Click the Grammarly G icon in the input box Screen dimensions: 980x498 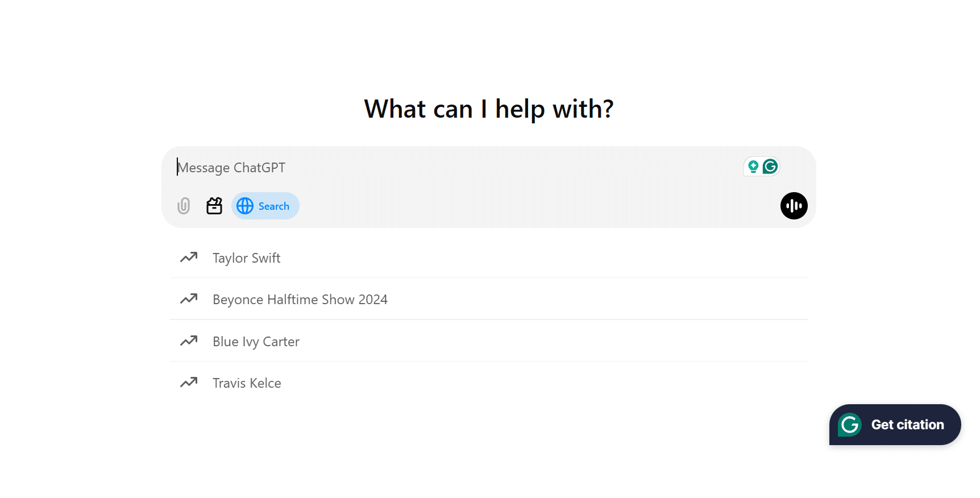771,166
